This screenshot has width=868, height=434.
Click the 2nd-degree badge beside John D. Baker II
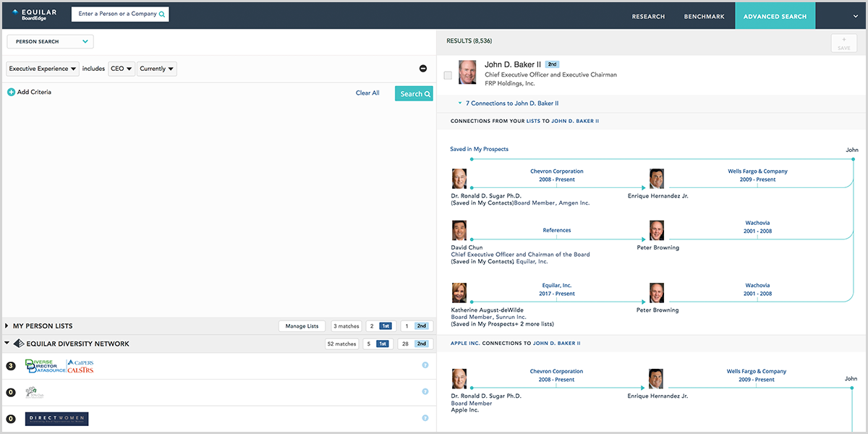(553, 64)
